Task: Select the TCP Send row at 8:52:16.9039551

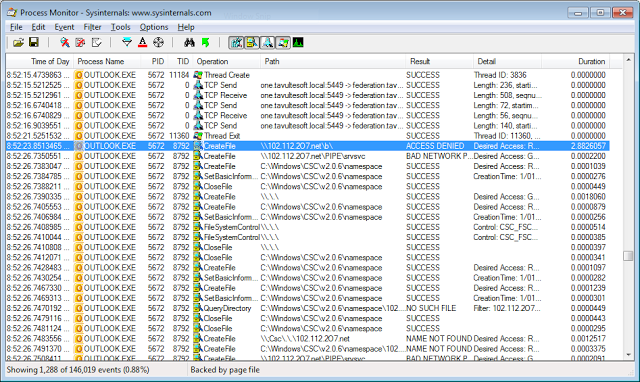Action: 308,125
